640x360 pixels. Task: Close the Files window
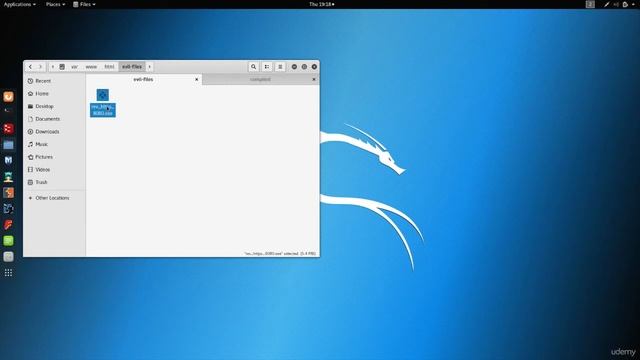click(314, 67)
